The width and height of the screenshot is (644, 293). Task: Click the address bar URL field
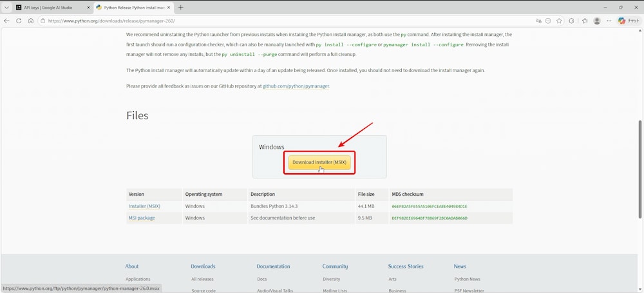(287, 21)
